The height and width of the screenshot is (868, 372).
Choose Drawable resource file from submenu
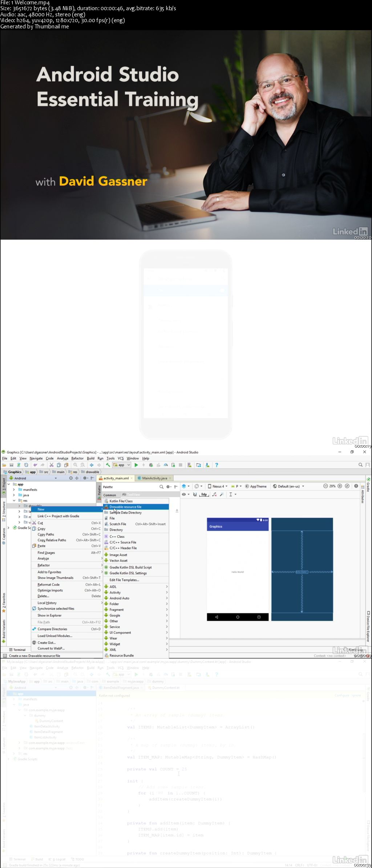point(136,507)
